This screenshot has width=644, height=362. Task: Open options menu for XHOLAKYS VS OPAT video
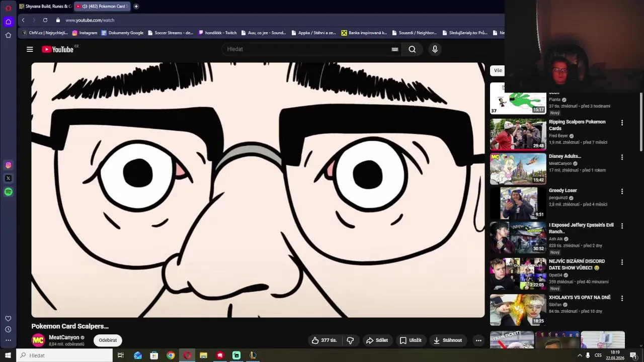click(622, 298)
